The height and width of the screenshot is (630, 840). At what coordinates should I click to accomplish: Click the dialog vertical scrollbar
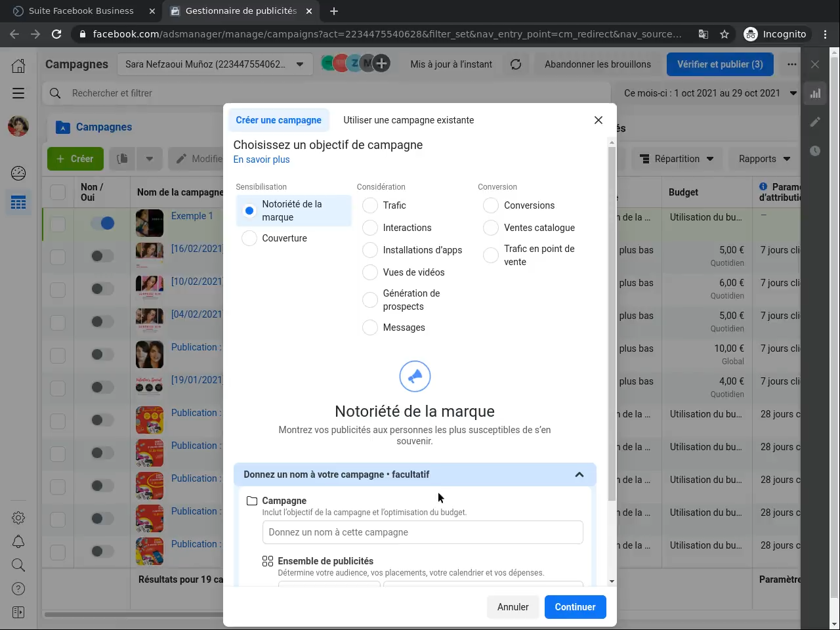coord(612,324)
